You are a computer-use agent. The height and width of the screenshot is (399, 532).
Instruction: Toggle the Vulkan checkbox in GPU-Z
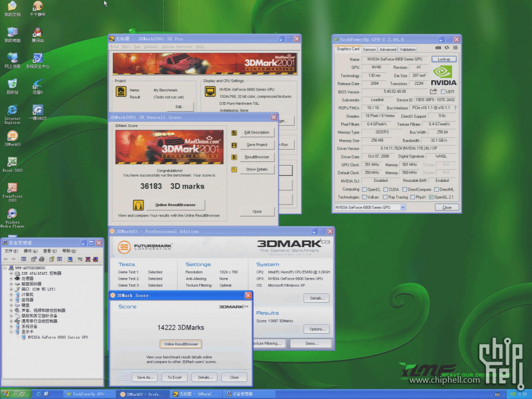click(x=364, y=197)
